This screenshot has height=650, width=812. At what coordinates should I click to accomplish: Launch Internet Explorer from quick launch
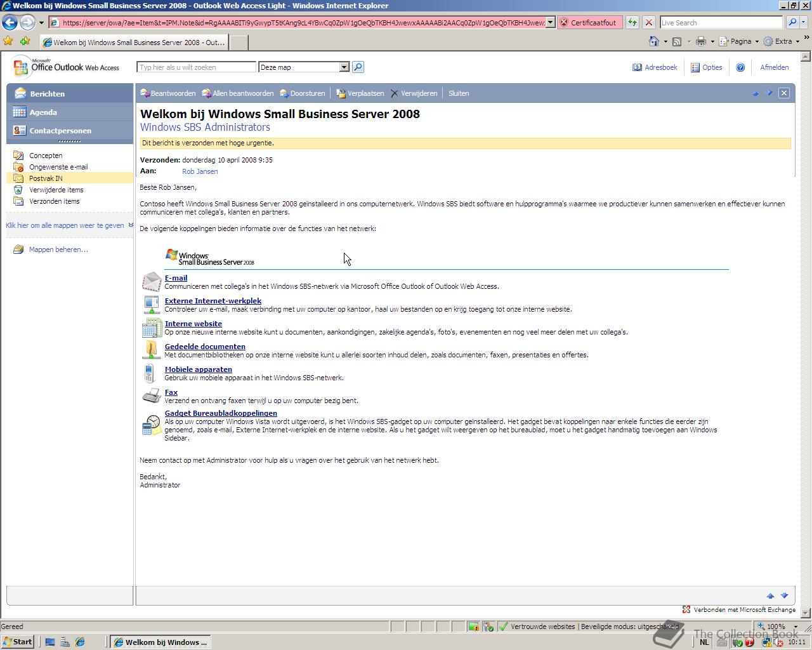coord(80,642)
